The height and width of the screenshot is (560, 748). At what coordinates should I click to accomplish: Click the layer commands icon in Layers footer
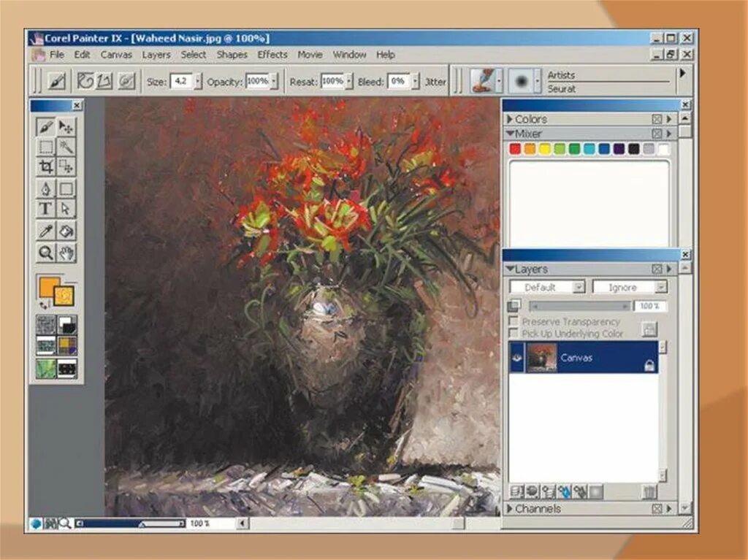point(515,492)
